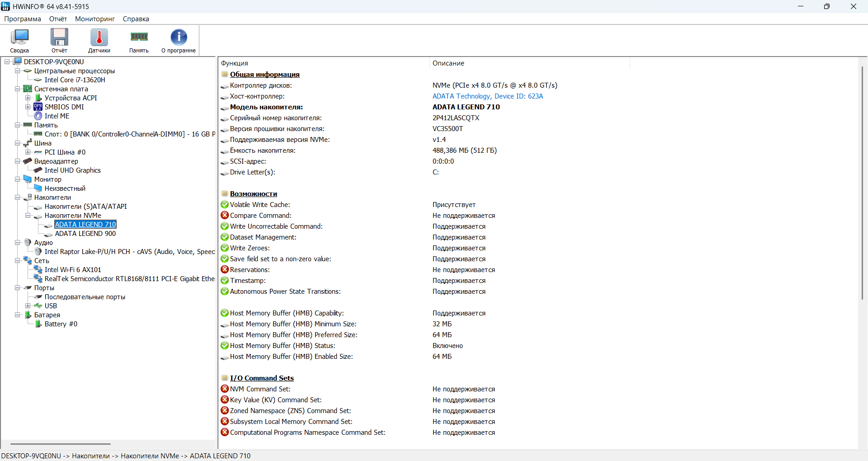Screen dimensions: 868x461
Task: Click the green check icon beside Timestamp
Action: [x=225, y=280]
